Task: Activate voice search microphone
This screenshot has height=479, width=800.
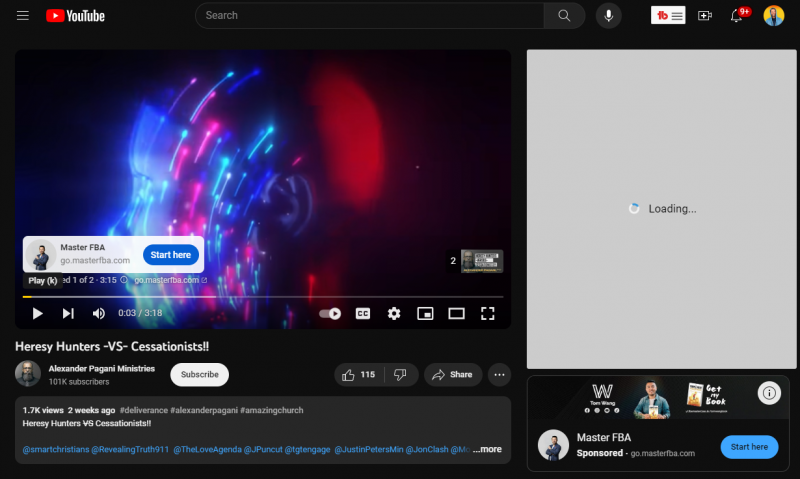Action: pos(608,16)
